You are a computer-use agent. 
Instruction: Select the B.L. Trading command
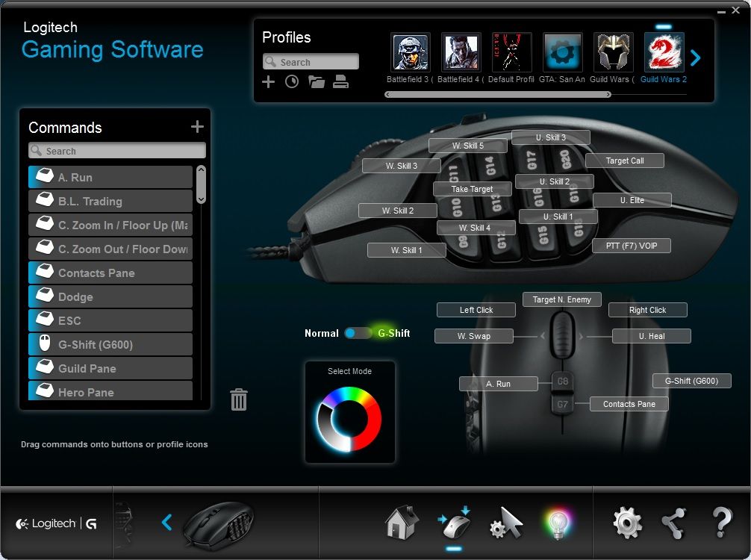point(110,201)
